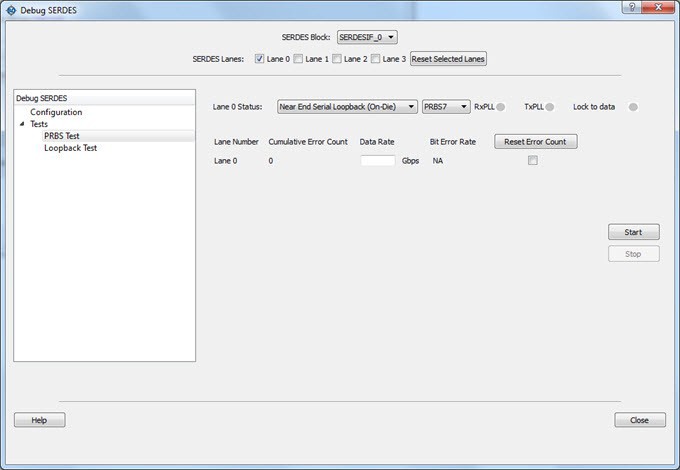Open the Near End Serial Loopback dropdown
The width and height of the screenshot is (680, 470).
[347, 107]
